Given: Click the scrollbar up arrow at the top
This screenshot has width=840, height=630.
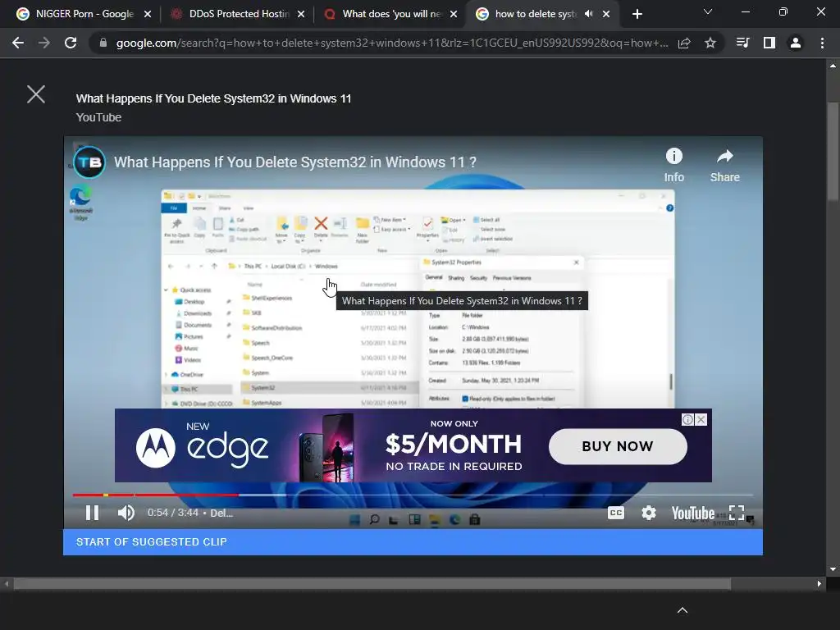Looking at the screenshot, I should click(x=833, y=66).
